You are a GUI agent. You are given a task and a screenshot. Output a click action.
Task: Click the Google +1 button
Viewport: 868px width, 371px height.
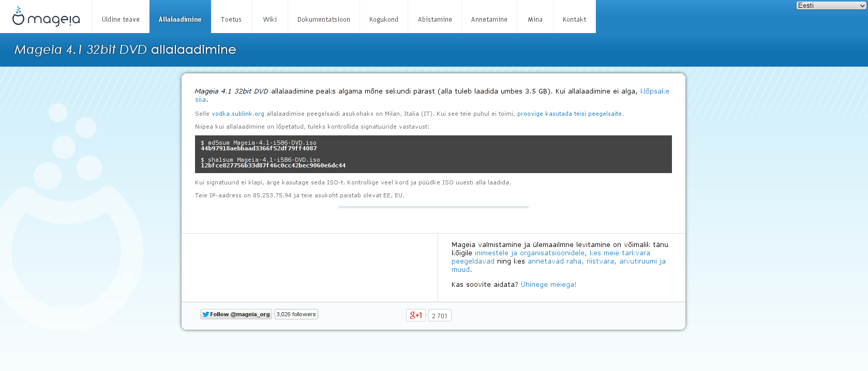(416, 315)
